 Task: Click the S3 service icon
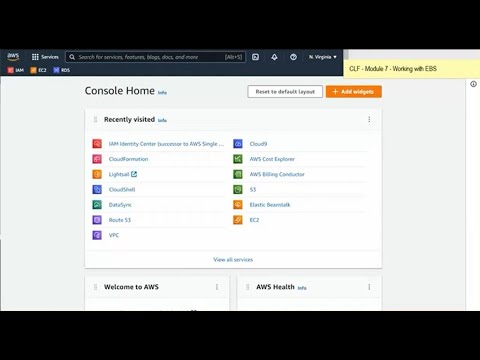[238, 189]
